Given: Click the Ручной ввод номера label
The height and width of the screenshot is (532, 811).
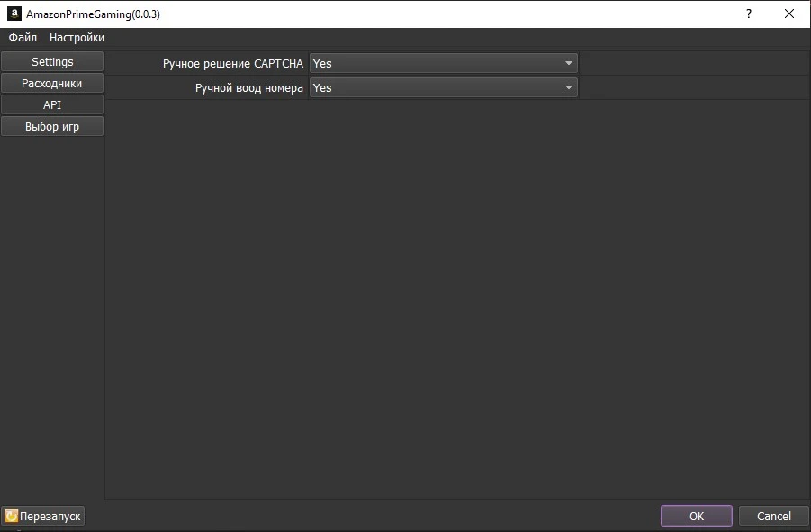Looking at the screenshot, I should pyautogui.click(x=248, y=88).
